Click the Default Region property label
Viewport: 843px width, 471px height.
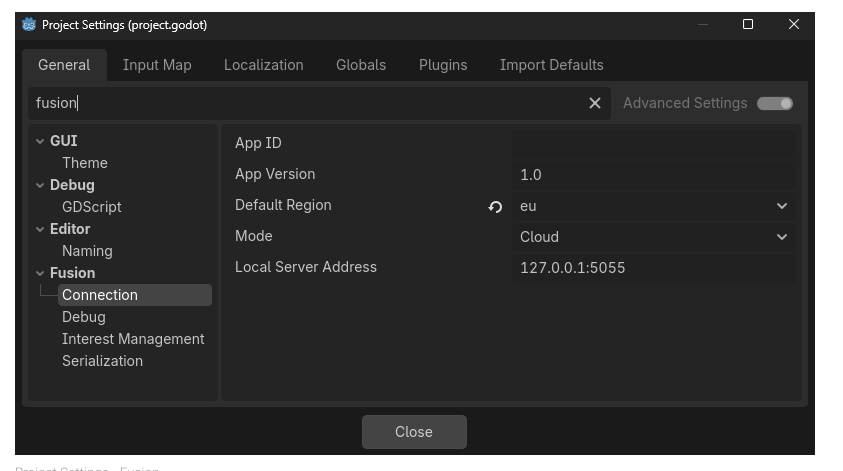click(283, 205)
